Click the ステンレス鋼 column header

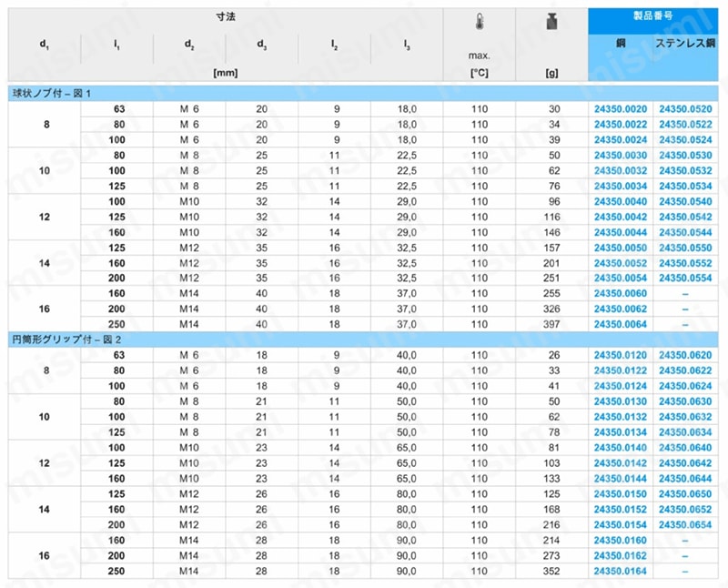tap(685, 43)
